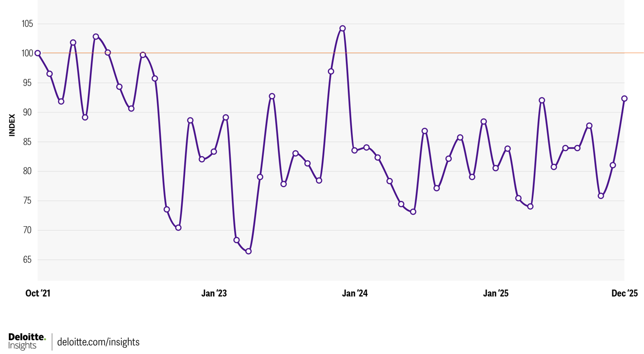Click the 65 y-axis tick label
This screenshot has height=354, width=644.
(x=27, y=260)
